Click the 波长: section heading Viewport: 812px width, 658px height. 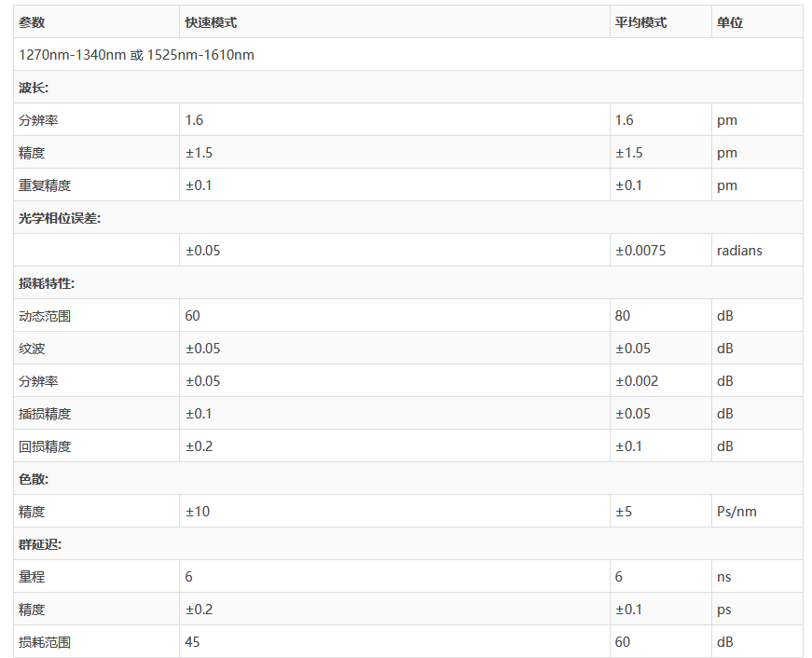pyautogui.click(x=34, y=88)
